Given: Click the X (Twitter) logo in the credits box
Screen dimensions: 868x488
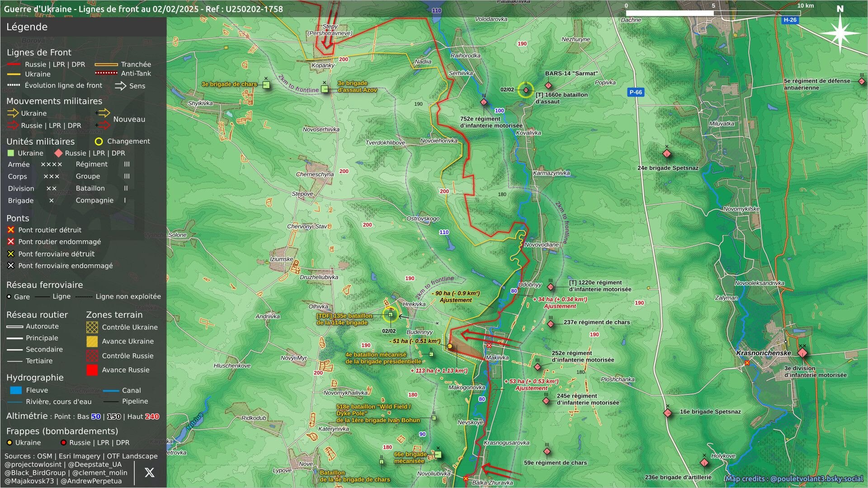Looking at the screenshot, I should (x=149, y=473).
